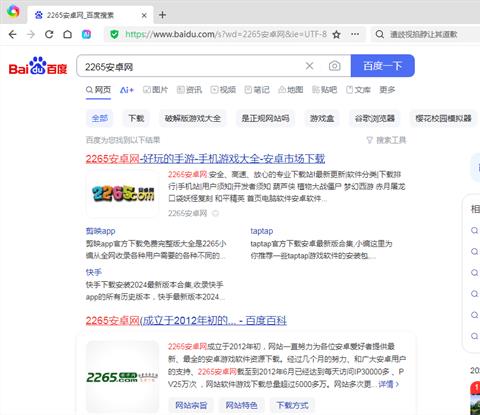Click the browser search magnifier icon
This screenshot has width=480, height=415.
click(380, 34)
